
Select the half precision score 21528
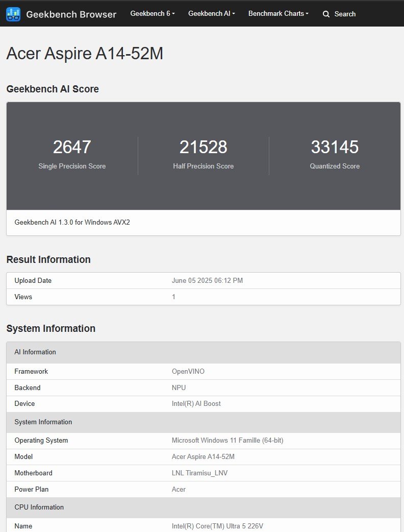point(204,147)
